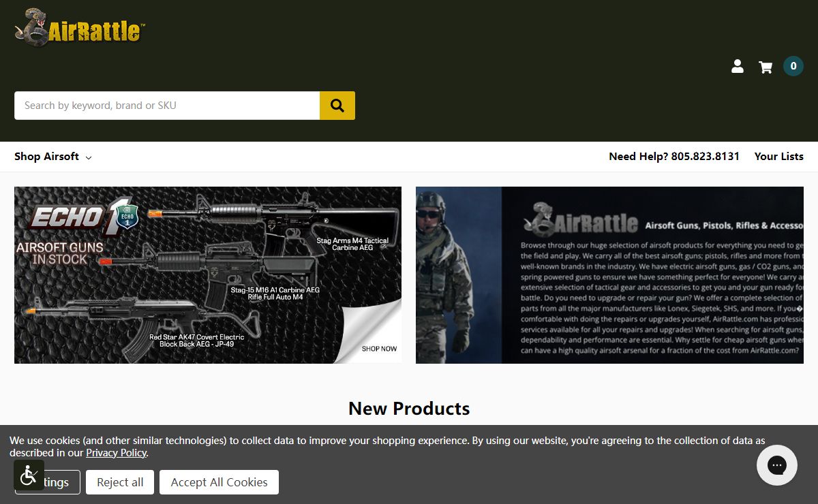Open the chat bubble widget

click(x=777, y=465)
